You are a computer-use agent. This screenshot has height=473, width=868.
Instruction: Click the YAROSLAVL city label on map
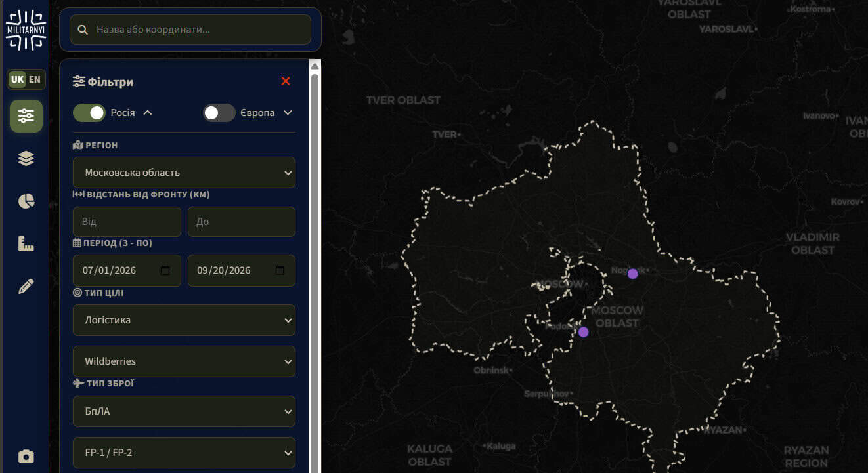727,30
